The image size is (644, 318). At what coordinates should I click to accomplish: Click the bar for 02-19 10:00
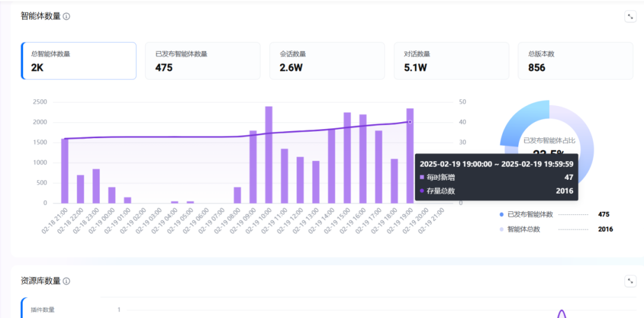click(x=269, y=155)
